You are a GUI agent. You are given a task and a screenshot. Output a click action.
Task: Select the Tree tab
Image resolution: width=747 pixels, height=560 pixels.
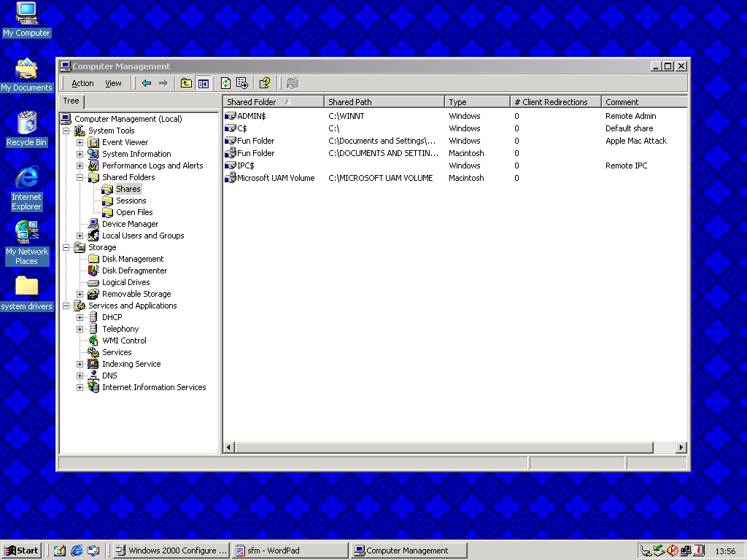(x=71, y=101)
